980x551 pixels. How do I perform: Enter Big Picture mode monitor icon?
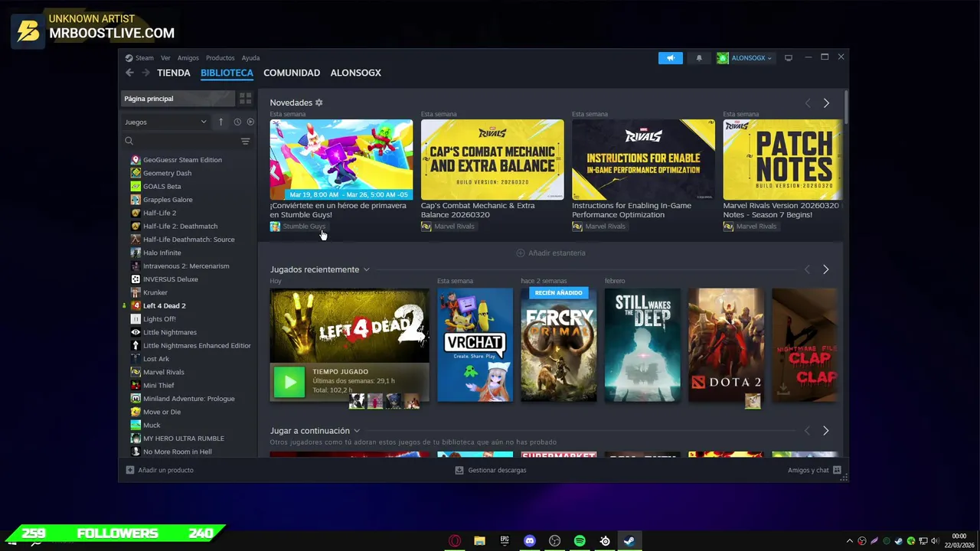coord(789,58)
